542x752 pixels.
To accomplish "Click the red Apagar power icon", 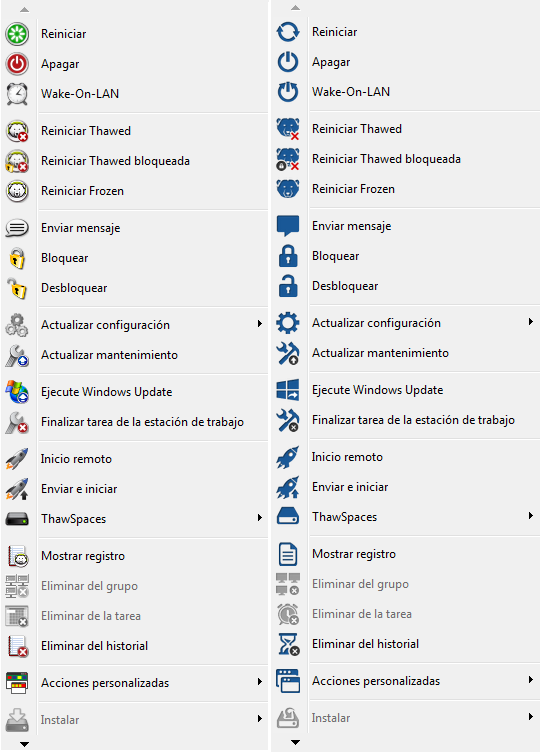I will [x=17, y=64].
